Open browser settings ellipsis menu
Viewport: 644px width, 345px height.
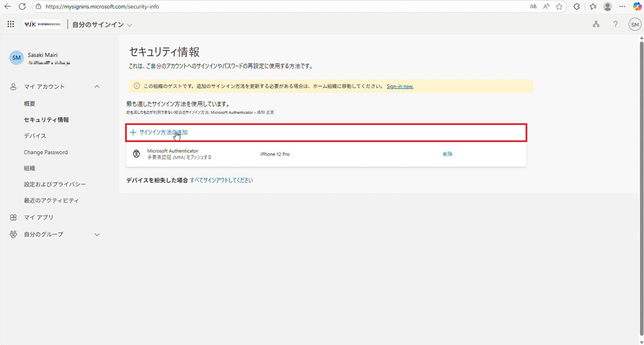pyautogui.click(x=622, y=6)
